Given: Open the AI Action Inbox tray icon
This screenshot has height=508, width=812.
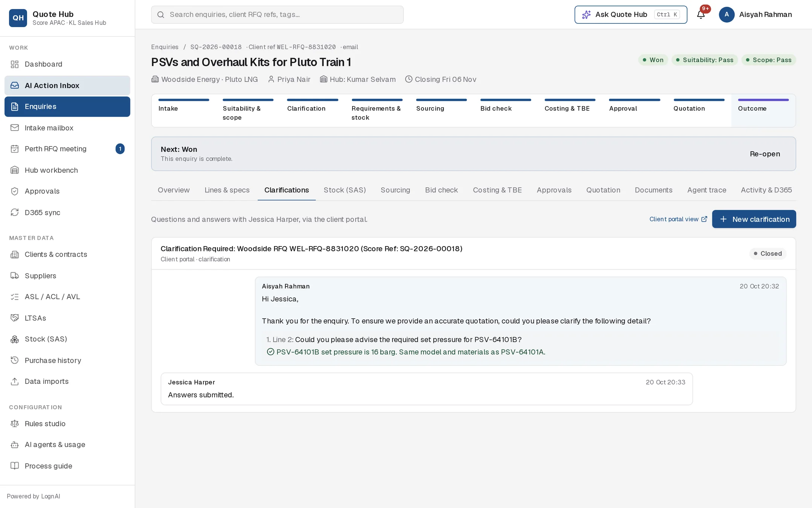Looking at the screenshot, I should click(x=15, y=85).
